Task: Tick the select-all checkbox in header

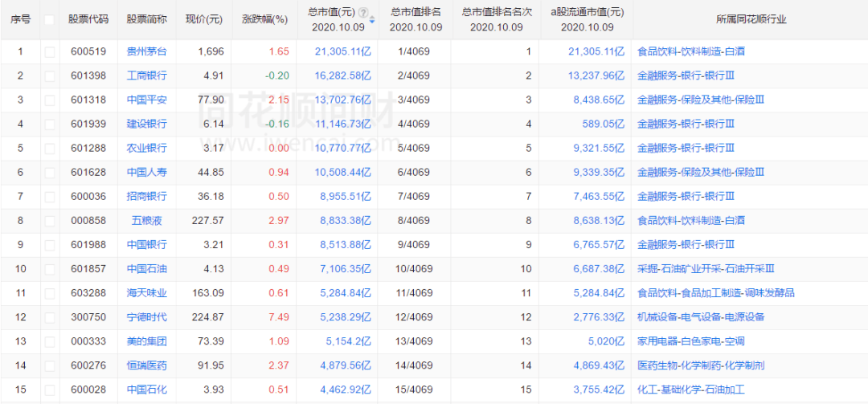Action: [x=50, y=19]
